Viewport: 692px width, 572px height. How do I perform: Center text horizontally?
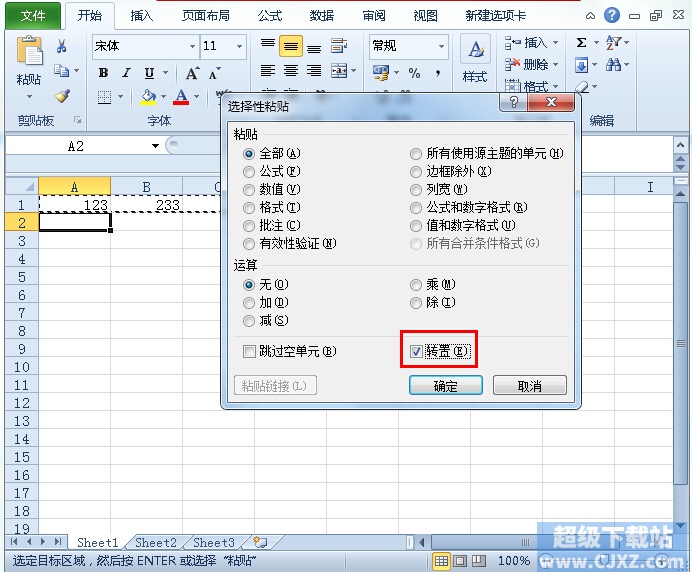click(x=291, y=71)
